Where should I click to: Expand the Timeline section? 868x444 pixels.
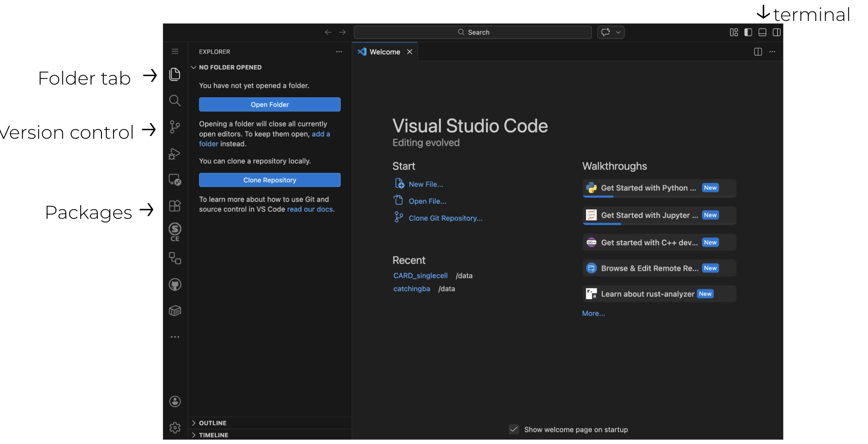[x=270, y=435]
